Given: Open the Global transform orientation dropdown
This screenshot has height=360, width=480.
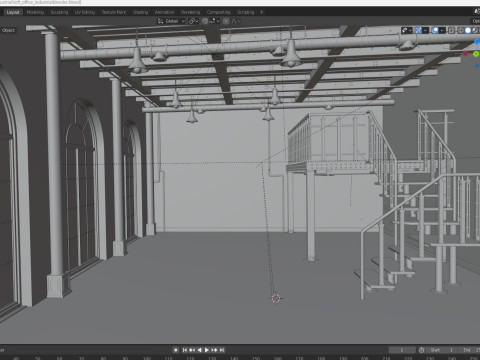Looking at the screenshot, I should pyautogui.click(x=171, y=21).
